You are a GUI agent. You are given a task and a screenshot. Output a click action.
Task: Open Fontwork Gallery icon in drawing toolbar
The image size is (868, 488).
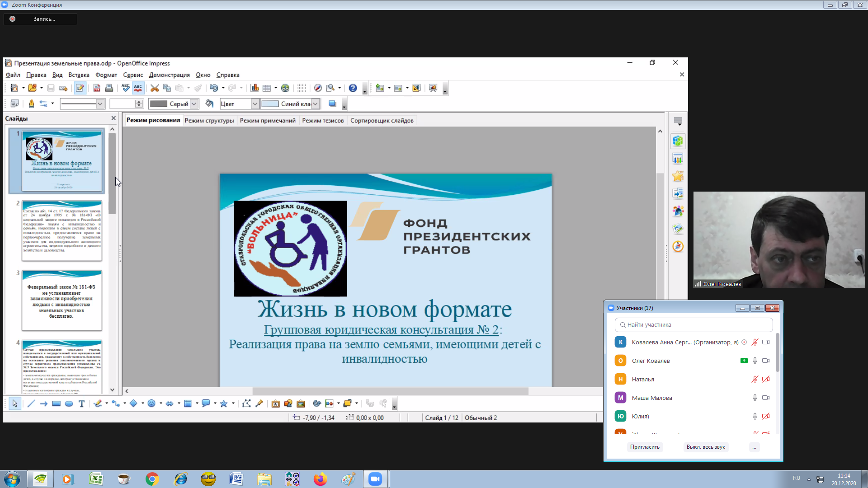[275, 404]
